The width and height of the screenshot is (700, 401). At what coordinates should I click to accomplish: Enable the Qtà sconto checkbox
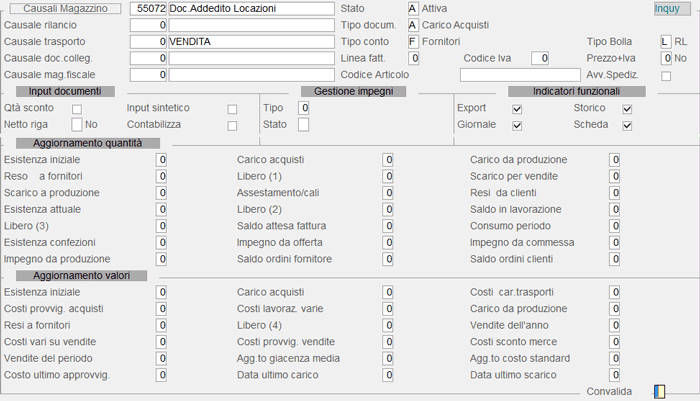click(x=77, y=109)
